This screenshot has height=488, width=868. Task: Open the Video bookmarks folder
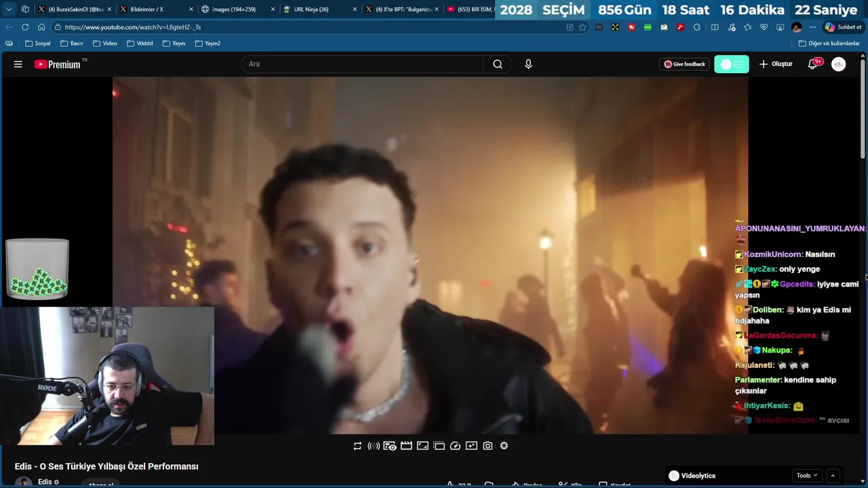coord(105,43)
